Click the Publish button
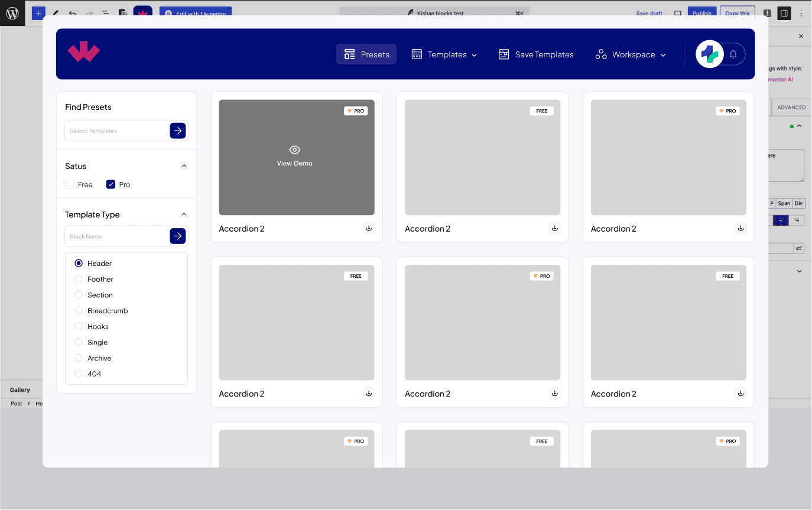The image size is (812, 510). pyautogui.click(x=701, y=13)
